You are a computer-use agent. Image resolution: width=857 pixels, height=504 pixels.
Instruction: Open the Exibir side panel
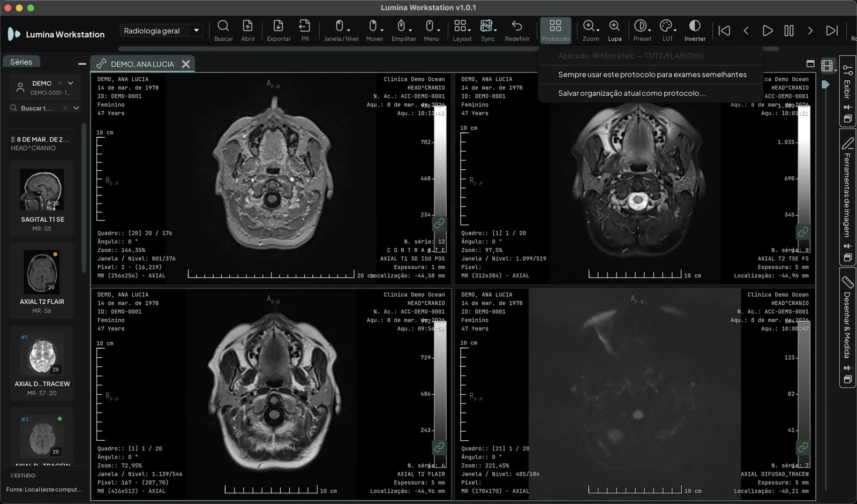[847, 89]
